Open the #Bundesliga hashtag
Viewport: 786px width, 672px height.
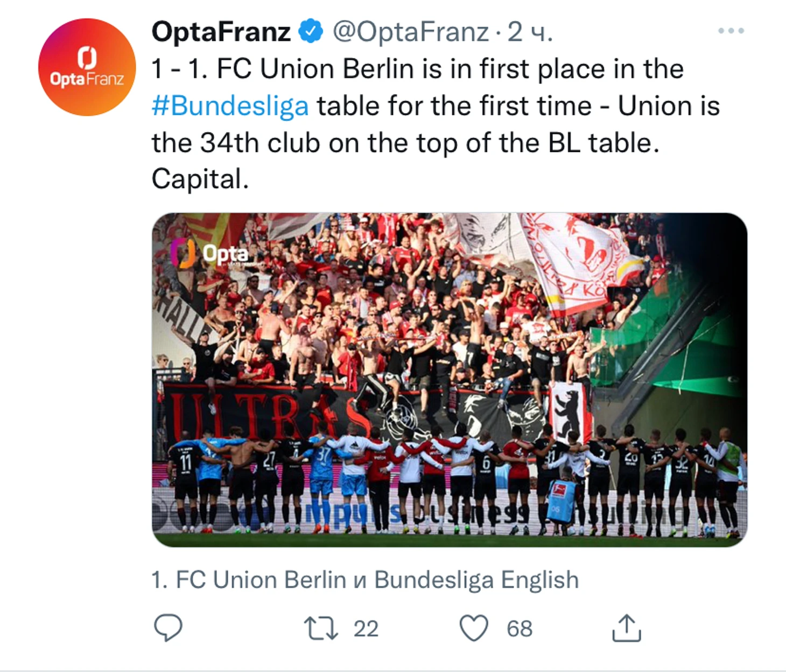pyautogui.click(x=230, y=106)
